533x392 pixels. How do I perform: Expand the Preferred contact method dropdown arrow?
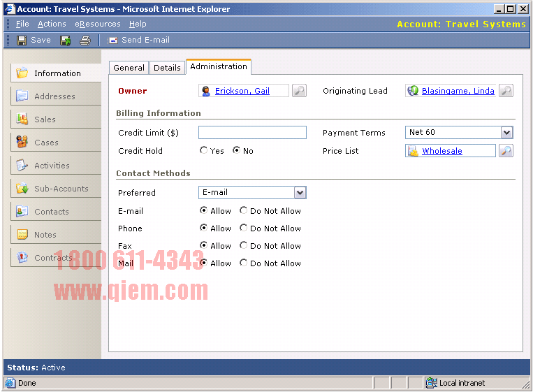tap(300, 193)
